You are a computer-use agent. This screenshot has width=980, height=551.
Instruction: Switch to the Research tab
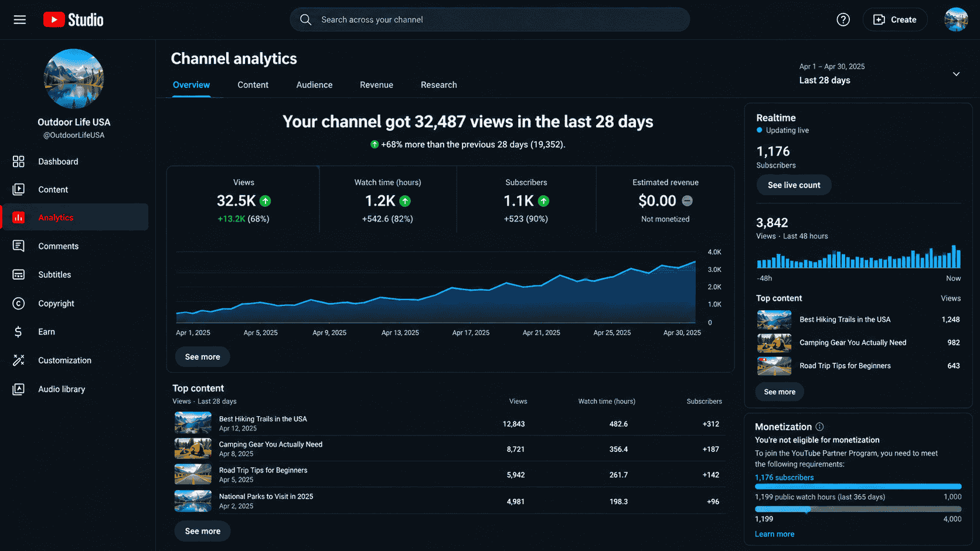[x=438, y=85]
